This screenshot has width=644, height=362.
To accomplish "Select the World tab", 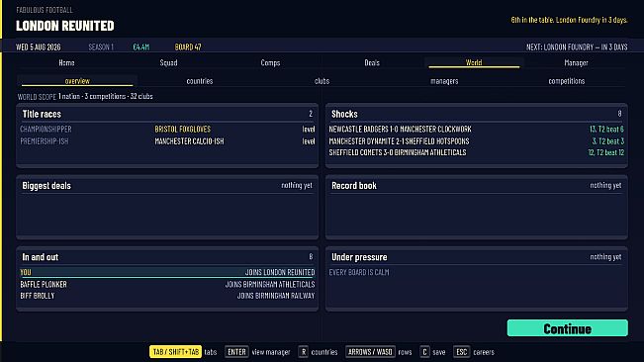I will [474, 62].
